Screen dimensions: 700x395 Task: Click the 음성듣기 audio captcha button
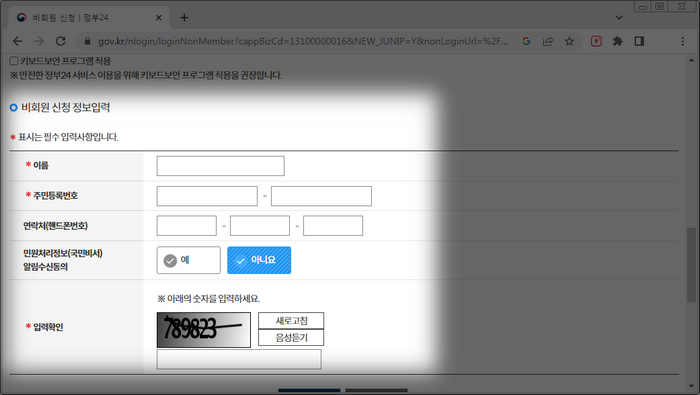coord(291,338)
